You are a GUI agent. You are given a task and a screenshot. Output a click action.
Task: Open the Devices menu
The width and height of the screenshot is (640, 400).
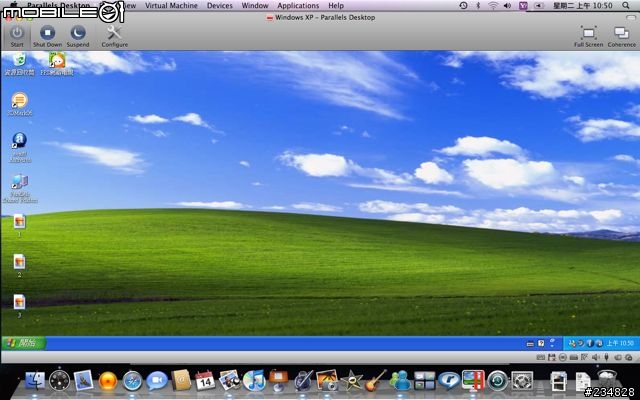220,6
